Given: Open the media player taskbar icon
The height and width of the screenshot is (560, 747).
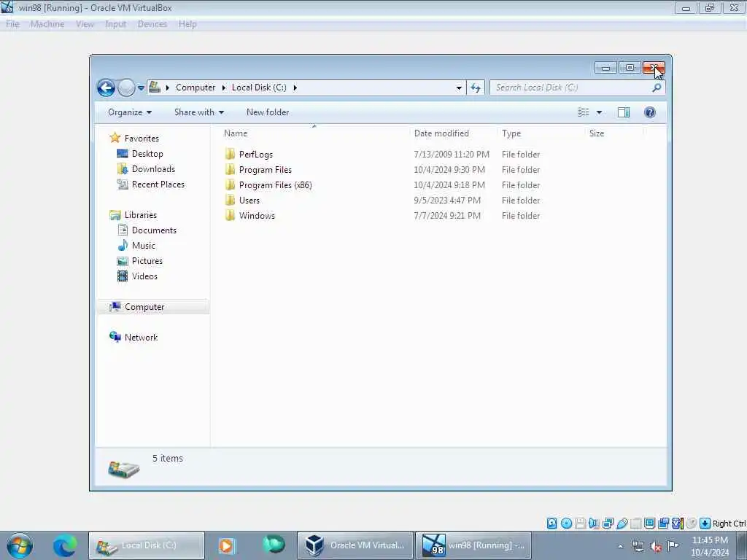Looking at the screenshot, I should (227, 545).
